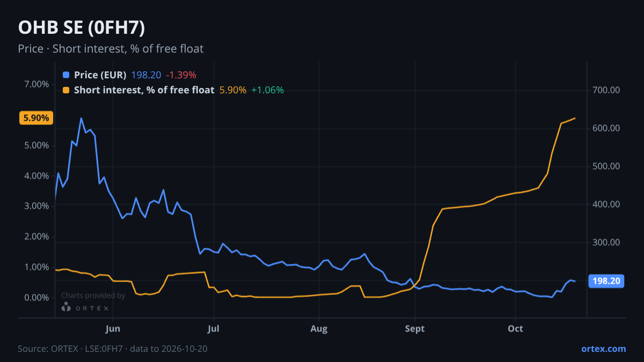Click the 3.00% left axis label
Viewport: 644px width, 362px height.
[x=36, y=206]
